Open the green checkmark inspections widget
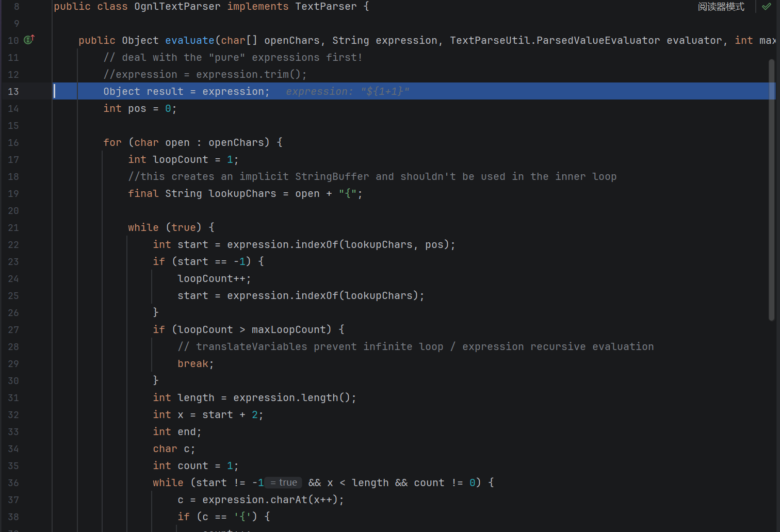The image size is (780, 532). tap(767, 7)
